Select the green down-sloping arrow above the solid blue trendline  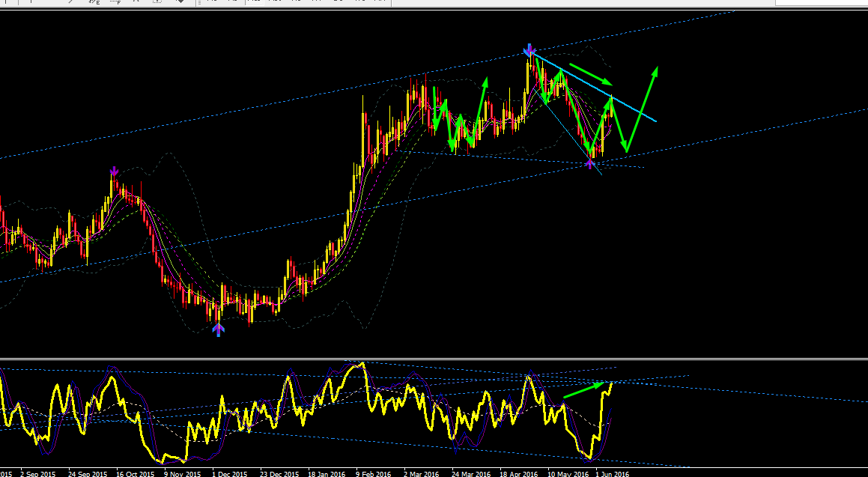[x=591, y=75]
